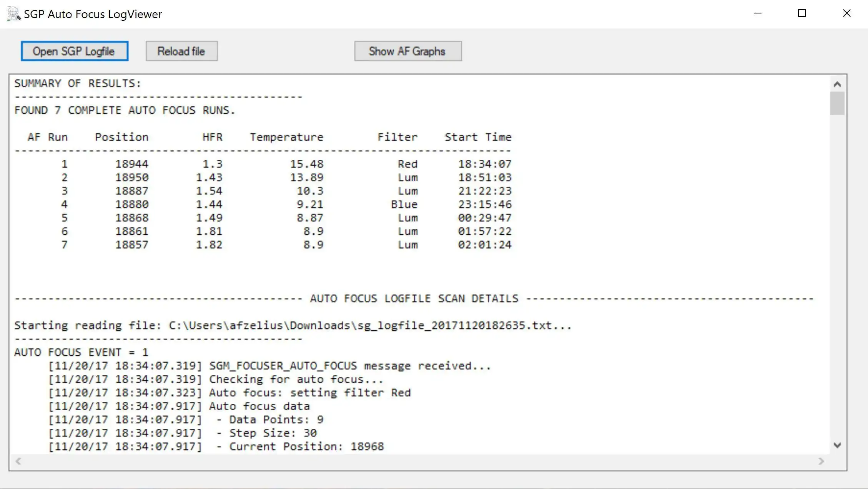Screen dimensions: 868x489
Task: Scroll up using the vertical scrollbar
Action: (840, 83)
